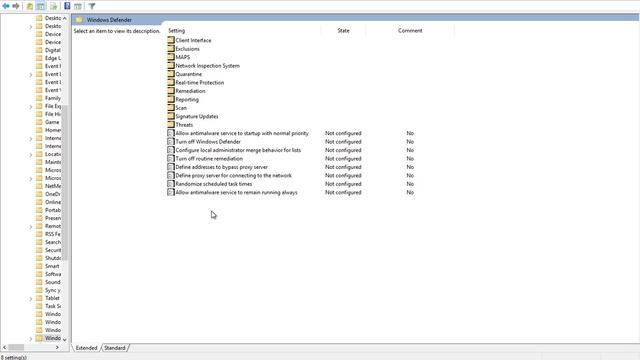
Task: Click the Randomize scheduled task times policy icon
Action: (x=171, y=184)
